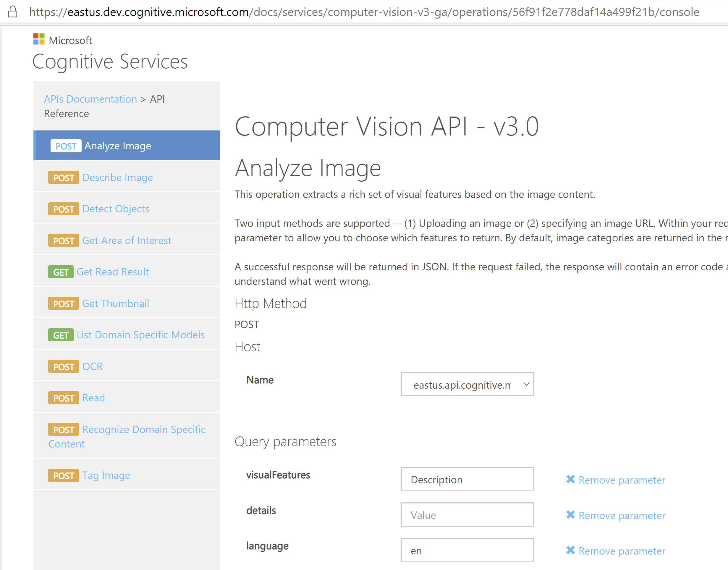The width and height of the screenshot is (728, 570).
Task: Select the Analyze Image operation
Action: click(x=127, y=146)
